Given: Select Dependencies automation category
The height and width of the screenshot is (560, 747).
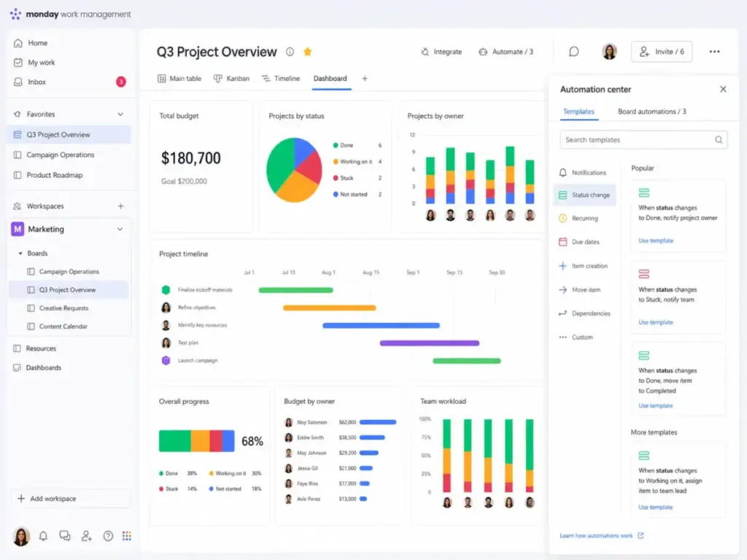Looking at the screenshot, I should click(584, 314).
